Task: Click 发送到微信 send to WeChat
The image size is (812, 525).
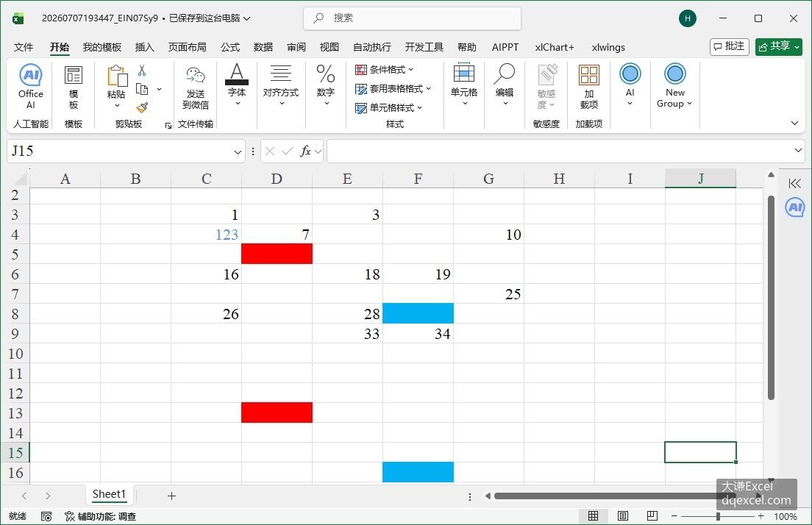Action: 195,87
